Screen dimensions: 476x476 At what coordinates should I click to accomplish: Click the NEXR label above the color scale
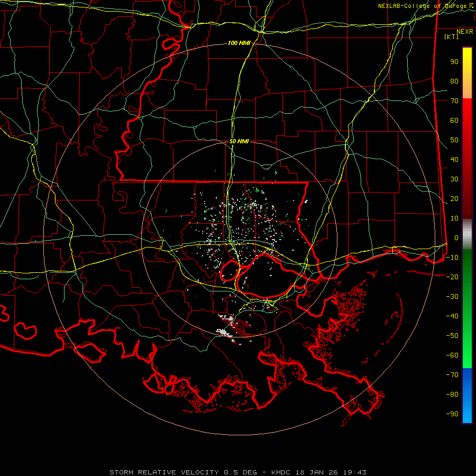click(465, 32)
